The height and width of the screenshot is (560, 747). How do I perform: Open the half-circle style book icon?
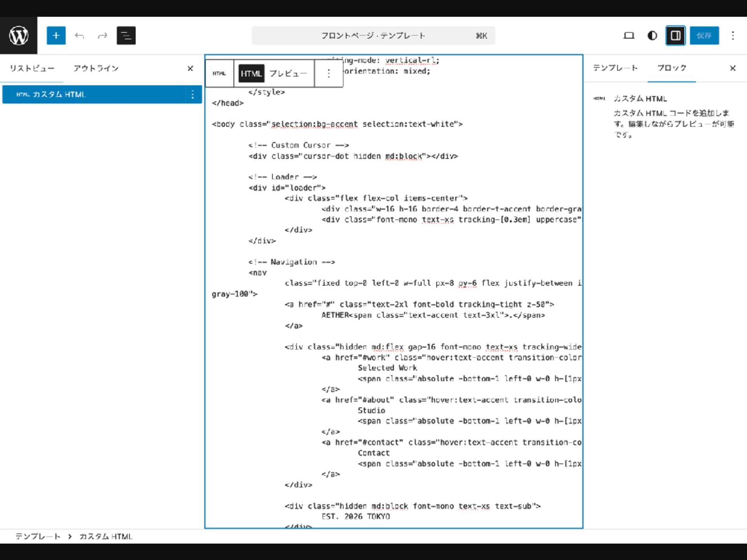[652, 35]
